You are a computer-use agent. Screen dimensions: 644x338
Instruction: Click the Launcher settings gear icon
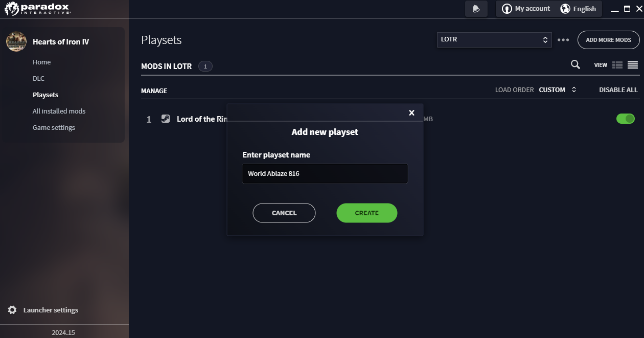[x=12, y=310]
